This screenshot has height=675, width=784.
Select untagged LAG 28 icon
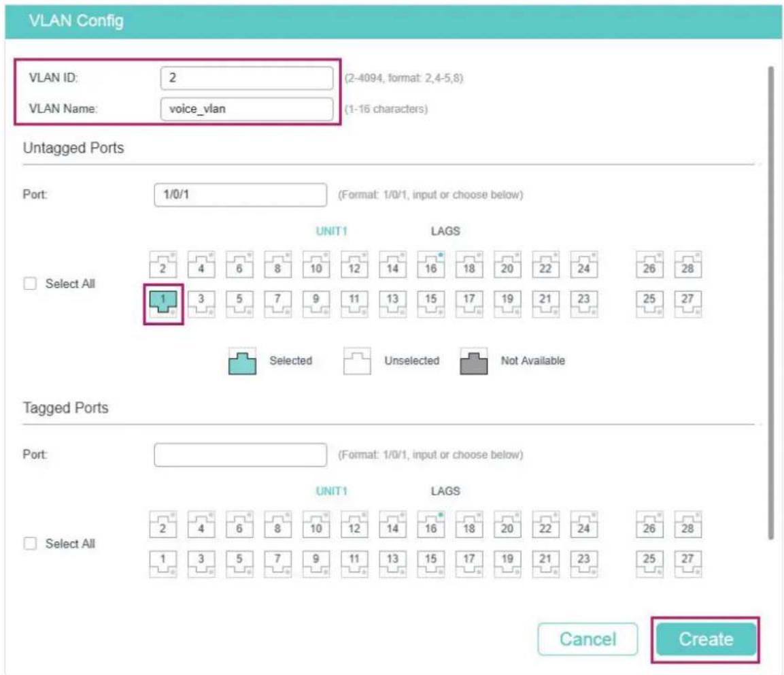pos(688,264)
